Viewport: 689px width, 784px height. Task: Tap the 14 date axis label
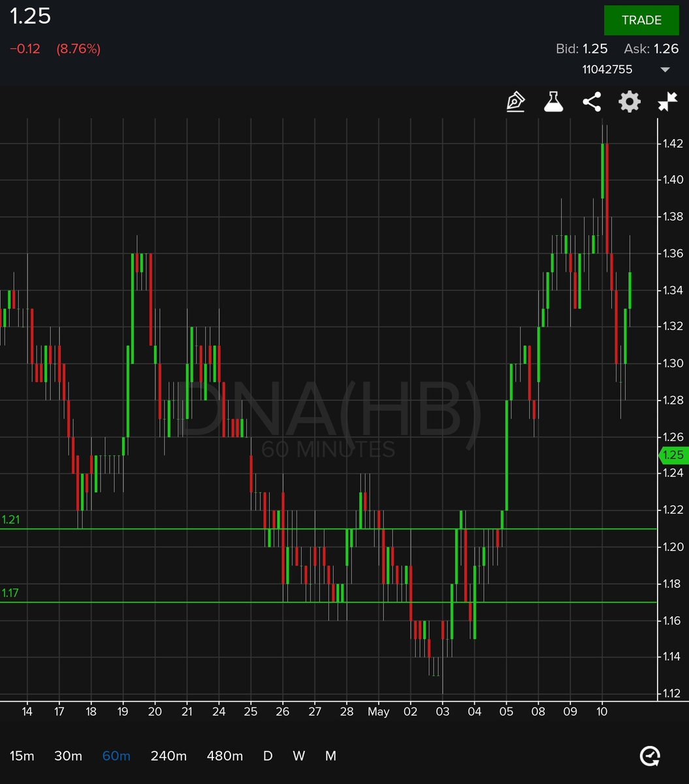pyautogui.click(x=27, y=711)
